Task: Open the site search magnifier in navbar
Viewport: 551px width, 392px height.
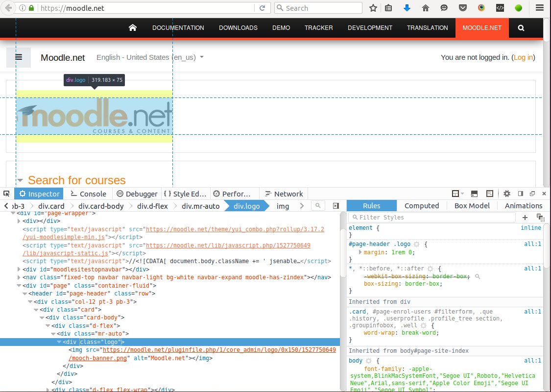Action: coord(521,28)
